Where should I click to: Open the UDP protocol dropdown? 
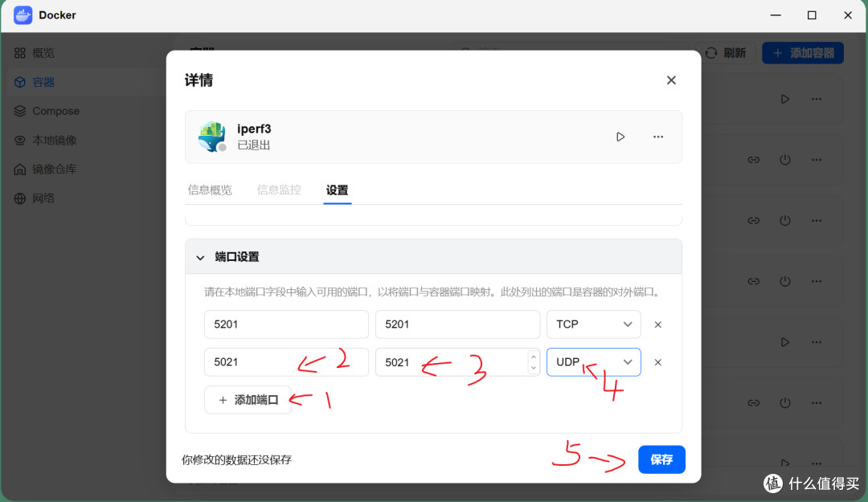[x=593, y=362]
